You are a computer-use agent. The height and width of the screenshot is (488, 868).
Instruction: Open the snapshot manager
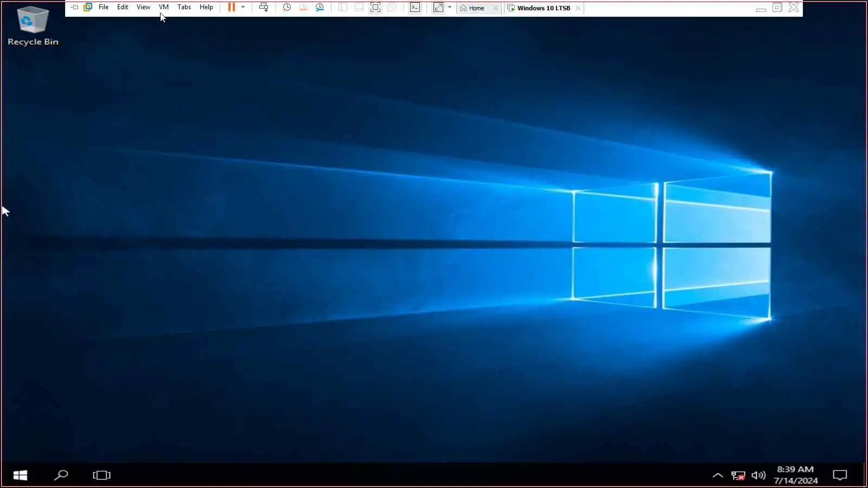click(320, 7)
